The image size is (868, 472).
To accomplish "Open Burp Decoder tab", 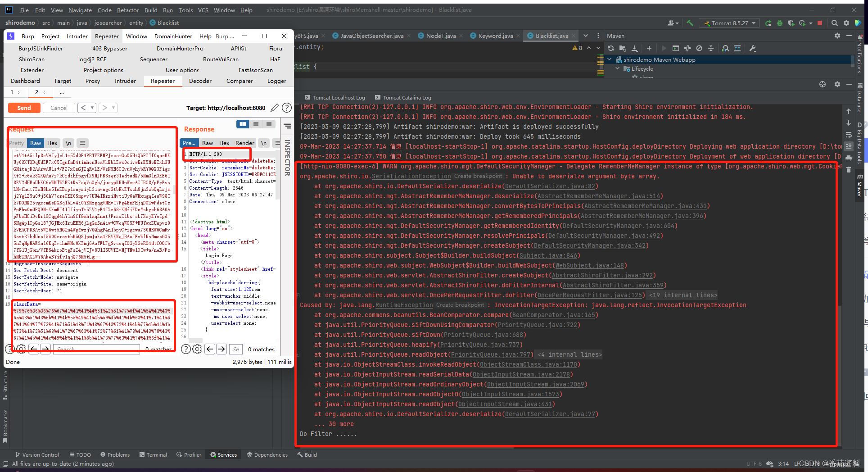I will [200, 81].
